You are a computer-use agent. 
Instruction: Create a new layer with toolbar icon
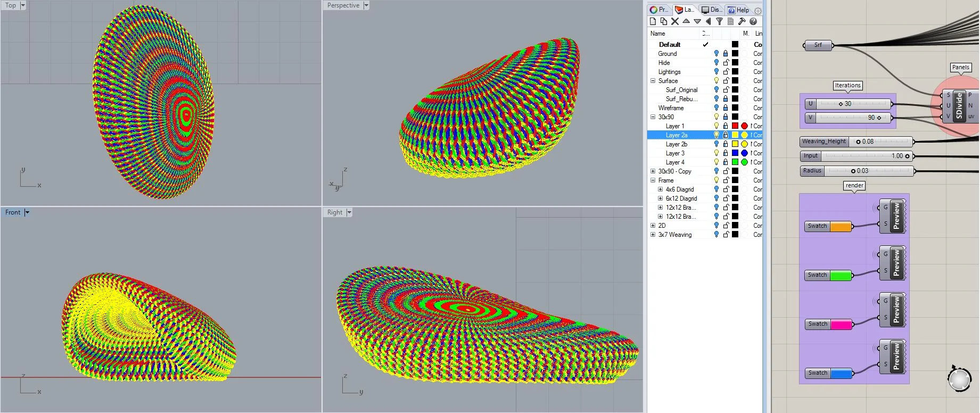[653, 21]
